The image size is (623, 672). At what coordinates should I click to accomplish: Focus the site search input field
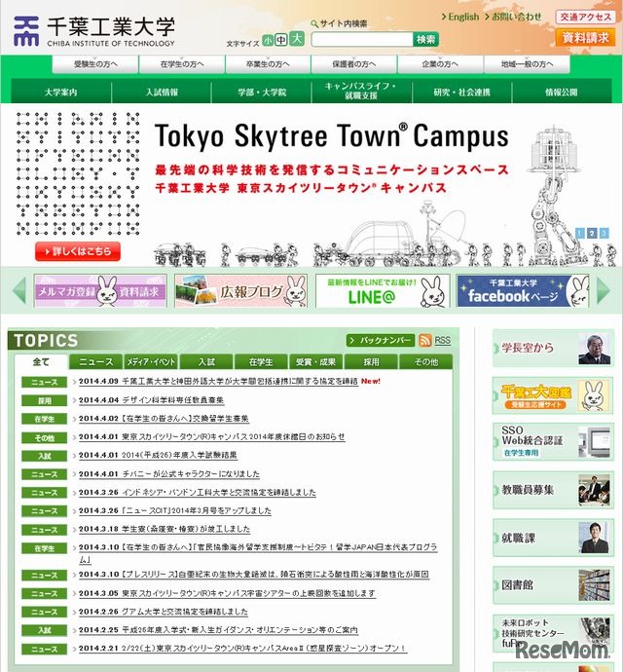coord(362,39)
